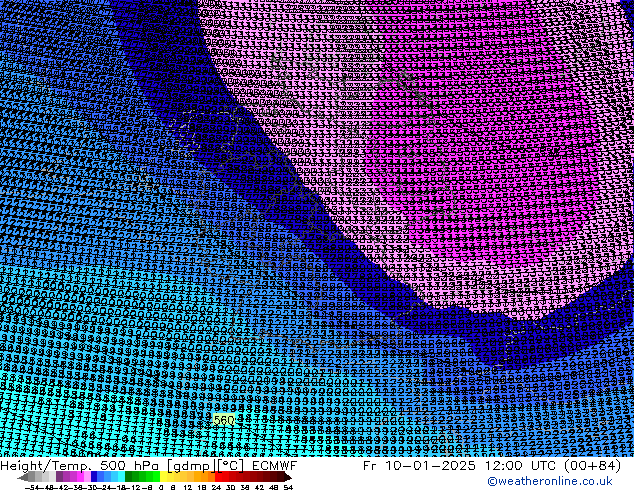Click the '0' legend scale value
This screenshot has width=634, height=490.
[x=161, y=488]
